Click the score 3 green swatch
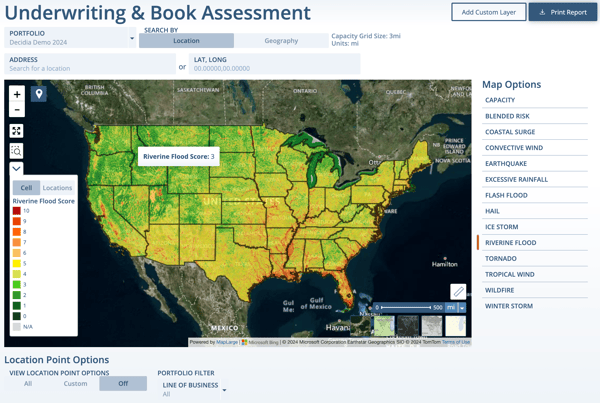The width and height of the screenshot is (600, 403). coord(16,285)
